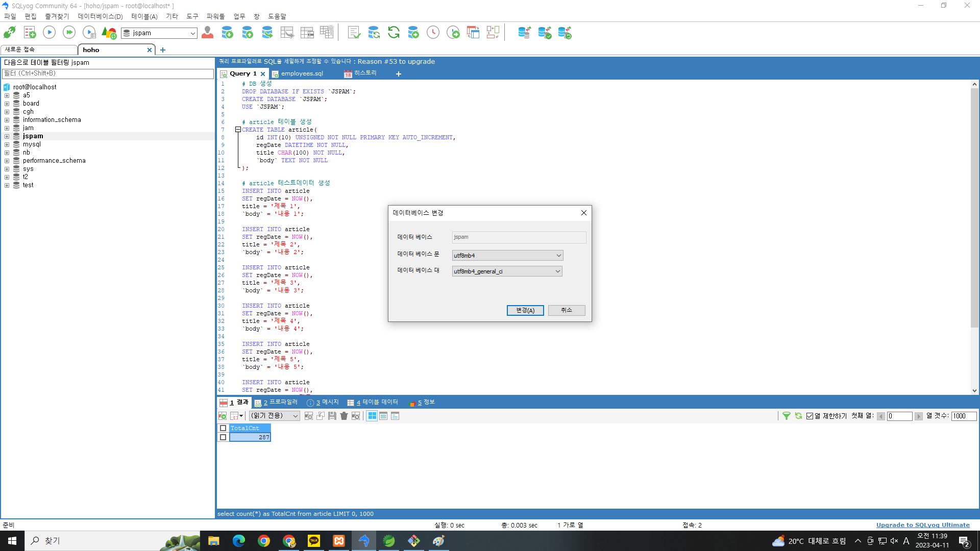Screen dimensions: 980x551
Task: Click the execute query play icon
Action: [x=49, y=33]
